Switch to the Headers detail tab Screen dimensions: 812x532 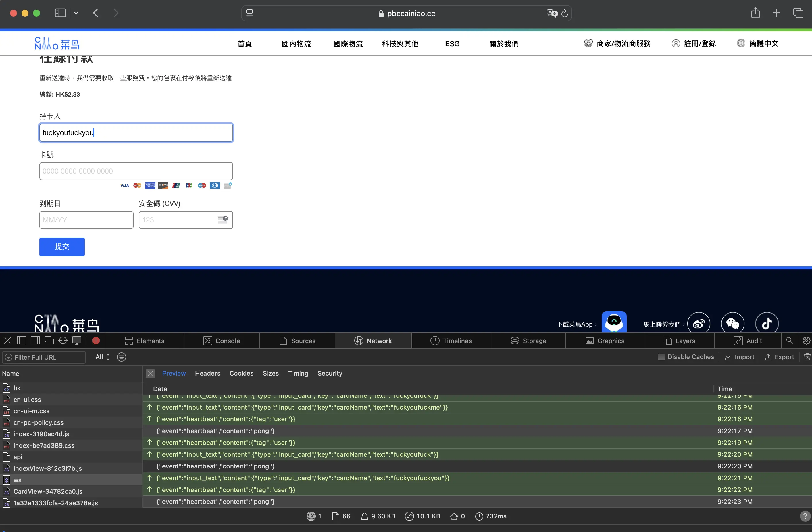[207, 373]
